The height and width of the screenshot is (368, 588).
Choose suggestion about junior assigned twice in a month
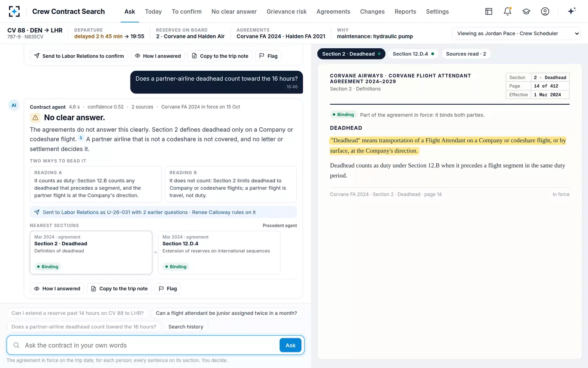(226, 313)
